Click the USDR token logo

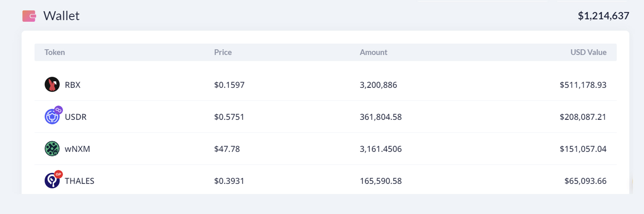click(x=52, y=117)
